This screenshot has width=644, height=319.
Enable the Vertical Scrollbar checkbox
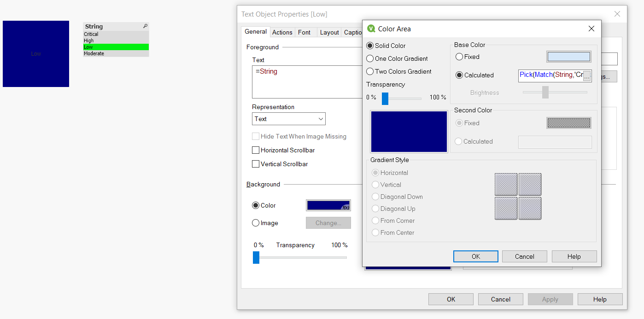coord(256,164)
